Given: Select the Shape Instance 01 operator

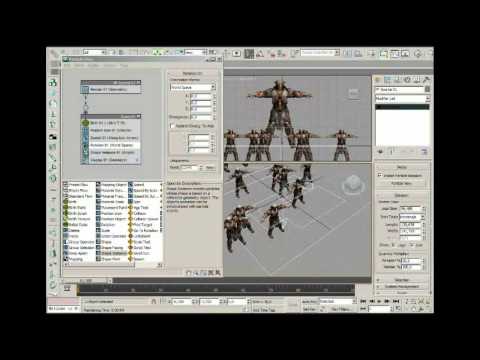Looking at the screenshot, I should click(x=111, y=152).
